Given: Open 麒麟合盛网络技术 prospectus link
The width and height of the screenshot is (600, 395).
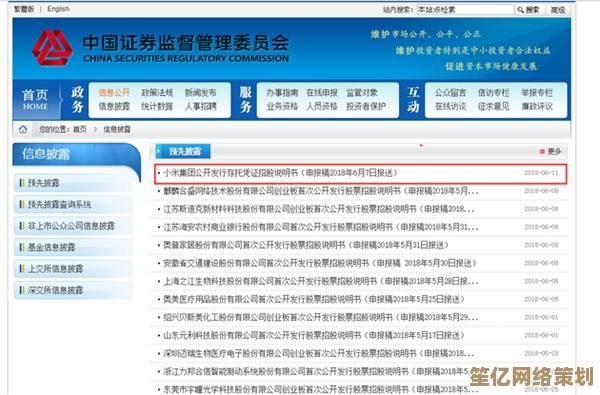Looking at the screenshot, I should [x=321, y=191].
